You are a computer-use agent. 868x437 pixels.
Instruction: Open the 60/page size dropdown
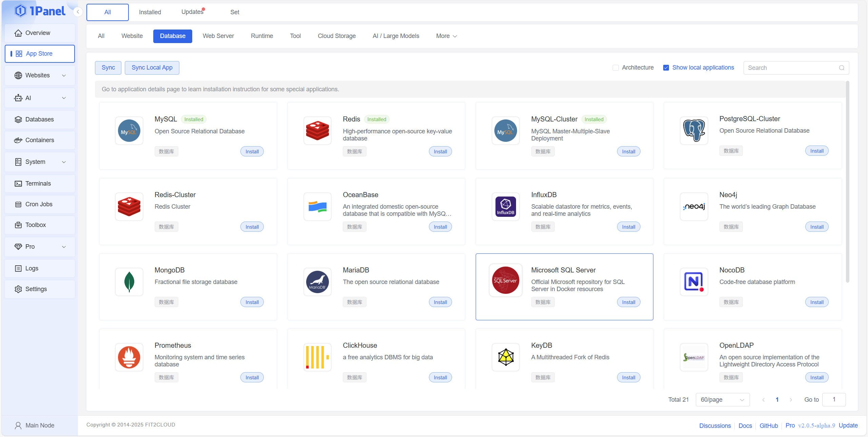[x=722, y=400]
